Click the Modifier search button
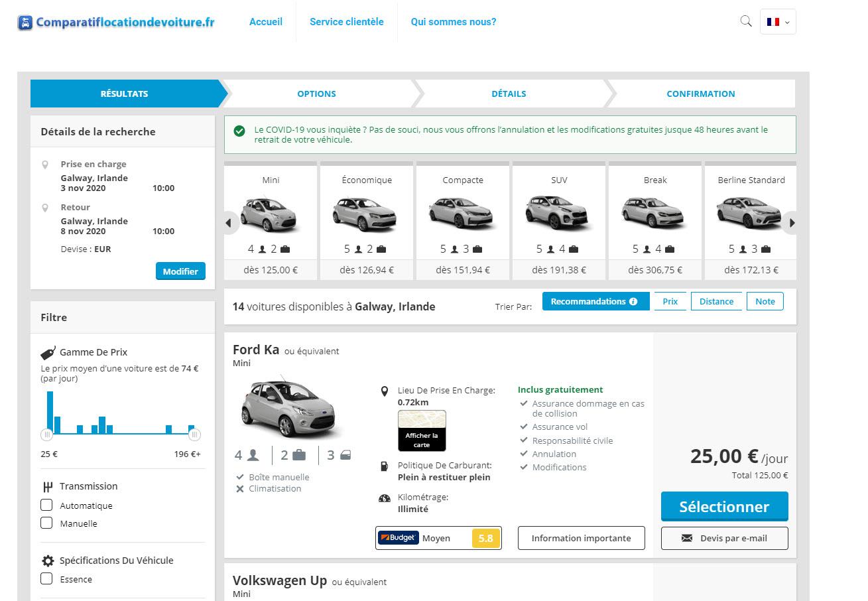Screen dimensions: 868x601 click(x=180, y=271)
